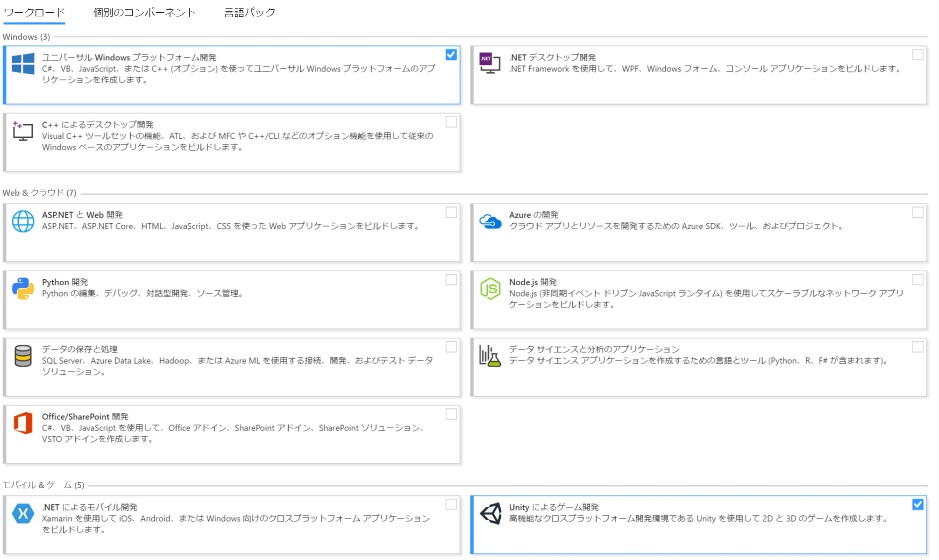The image size is (939, 560).
Task: Click the Web & クラウド (7) section header
Action: click(x=39, y=193)
